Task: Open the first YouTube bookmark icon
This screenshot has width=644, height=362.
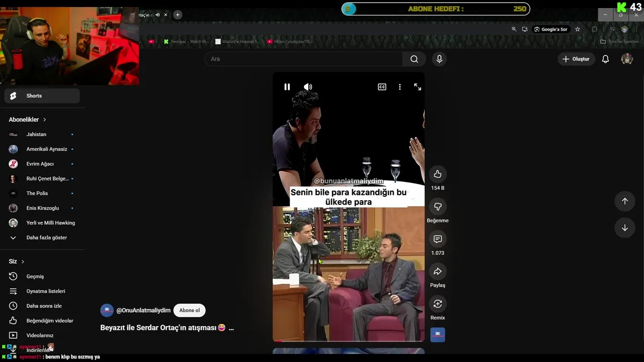Action: click(x=152, y=41)
